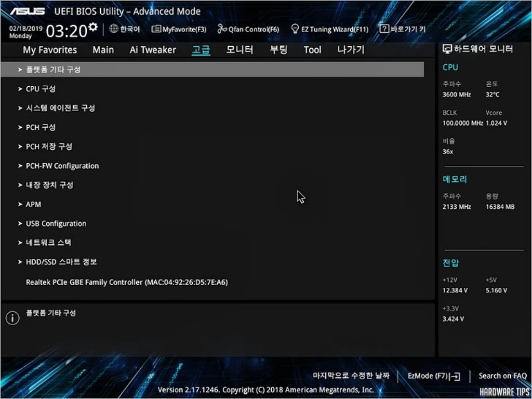The image size is (532, 399).
Task: Open the 부팅 tab
Action: click(x=278, y=50)
